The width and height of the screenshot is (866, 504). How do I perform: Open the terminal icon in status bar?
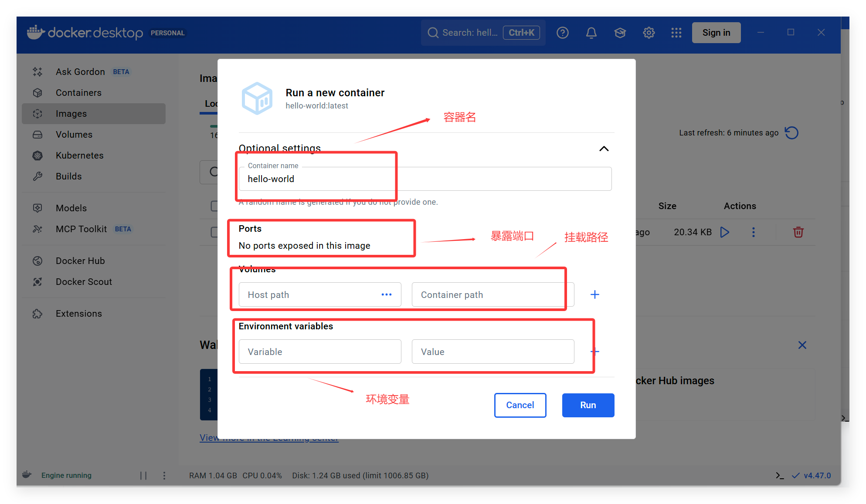click(780, 476)
